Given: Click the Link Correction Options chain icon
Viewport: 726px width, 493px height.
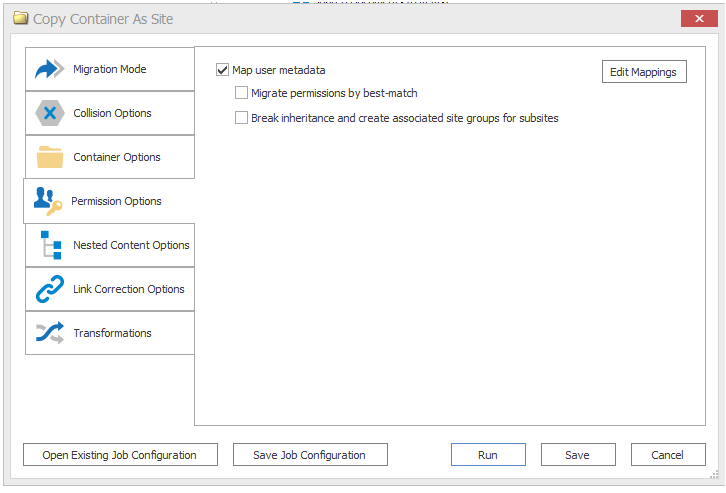Looking at the screenshot, I should [x=49, y=289].
